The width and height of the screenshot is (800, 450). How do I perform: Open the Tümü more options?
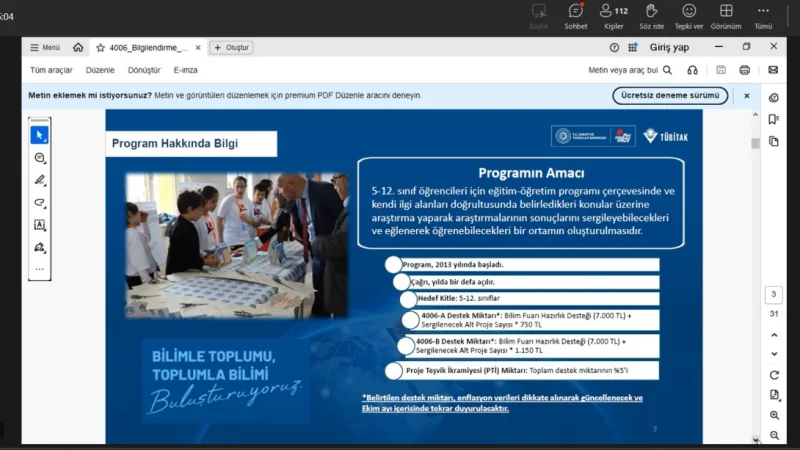763,16
